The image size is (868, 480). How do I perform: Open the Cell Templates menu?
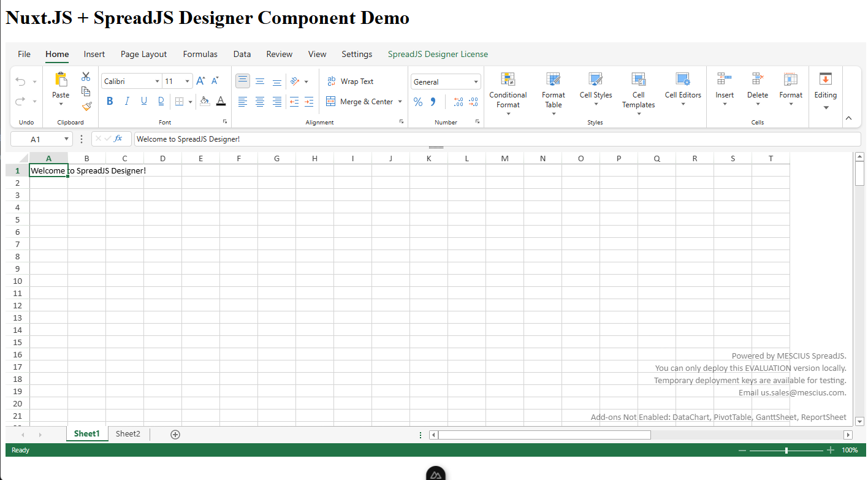(639, 94)
